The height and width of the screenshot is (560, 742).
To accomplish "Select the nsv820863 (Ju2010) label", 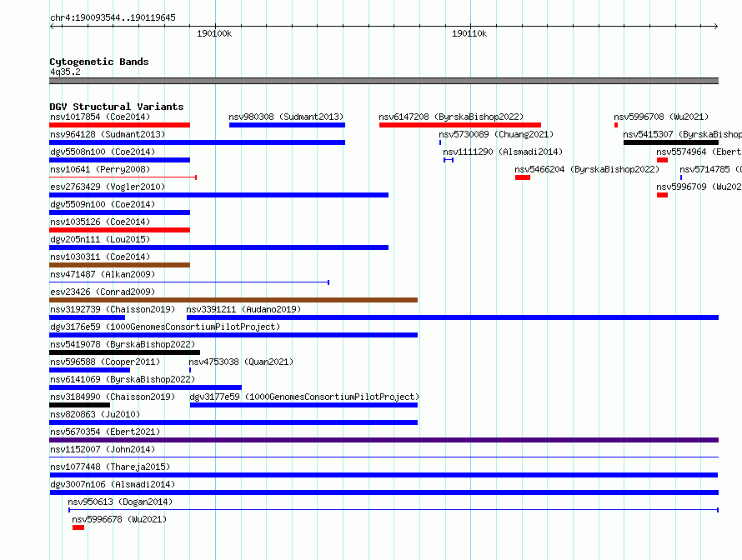I will (95, 414).
